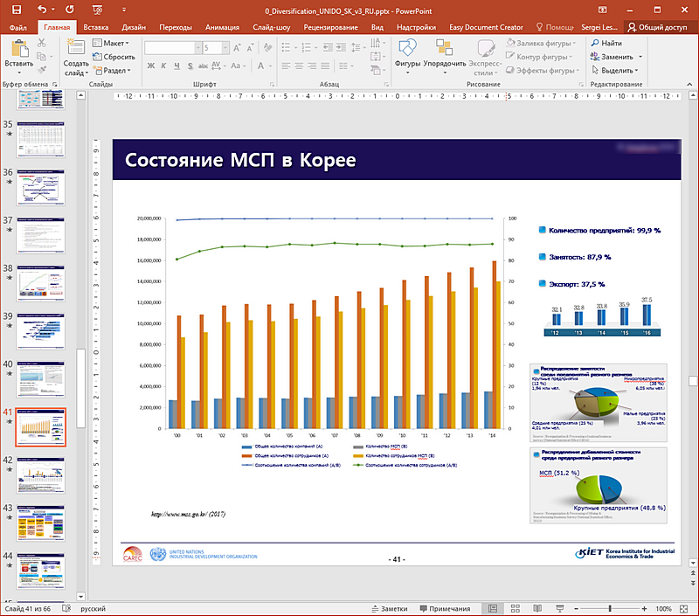Click the 100% zoom level
This screenshot has width=699, height=616.
(664, 608)
